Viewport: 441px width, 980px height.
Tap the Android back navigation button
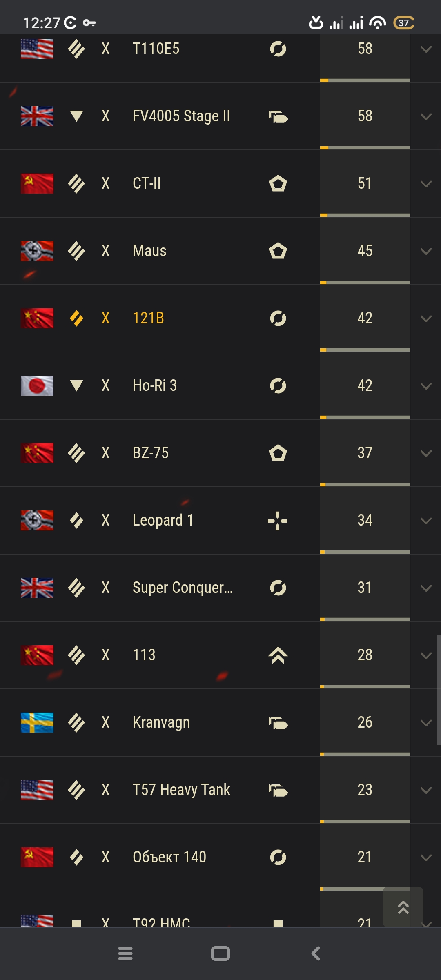(316, 953)
